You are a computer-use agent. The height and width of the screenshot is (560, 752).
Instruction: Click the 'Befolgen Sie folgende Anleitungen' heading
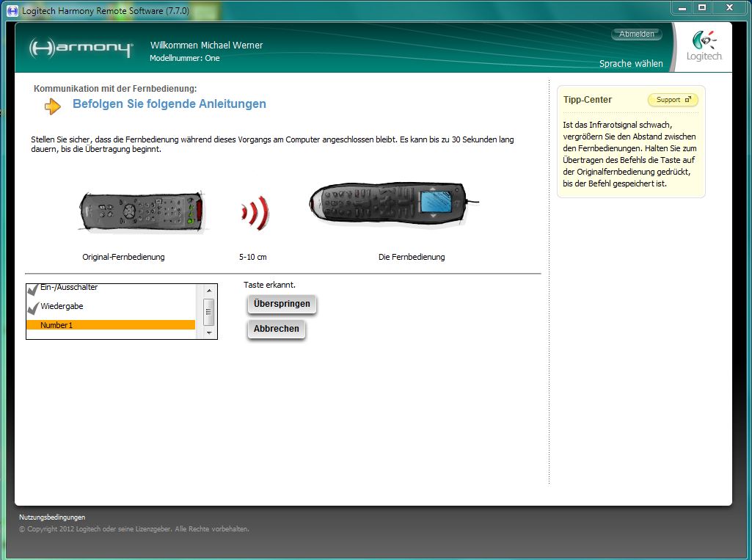point(169,103)
